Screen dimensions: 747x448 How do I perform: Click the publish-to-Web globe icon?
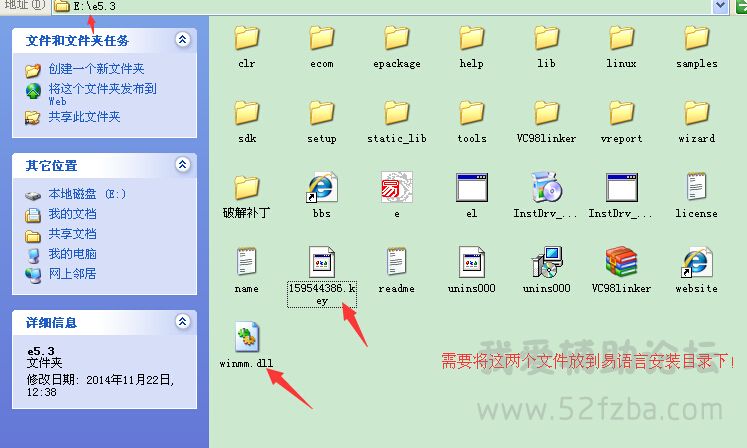point(33,91)
